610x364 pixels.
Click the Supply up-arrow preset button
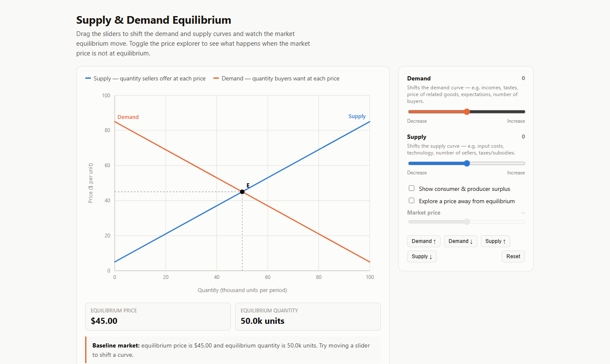click(495, 241)
